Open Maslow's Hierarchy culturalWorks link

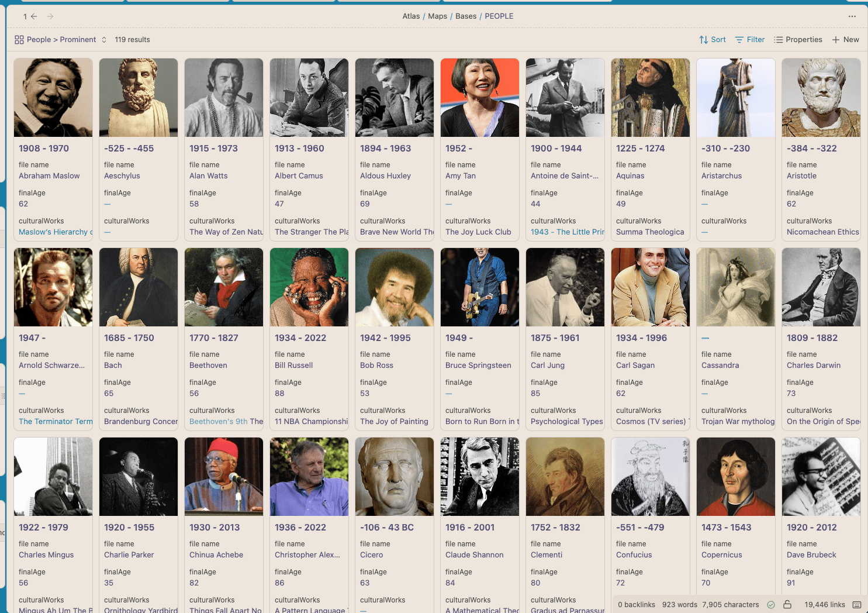coord(56,232)
